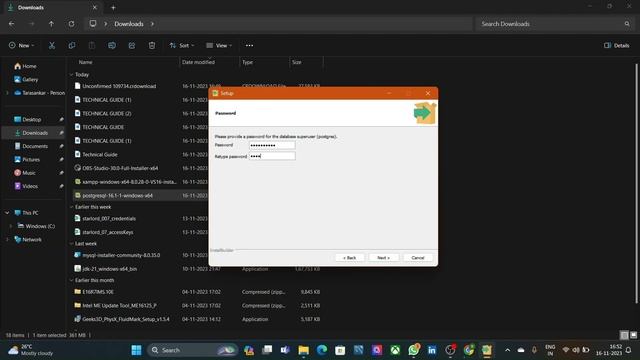Click Downloads in the address bar
640x360 pixels.
(129, 24)
